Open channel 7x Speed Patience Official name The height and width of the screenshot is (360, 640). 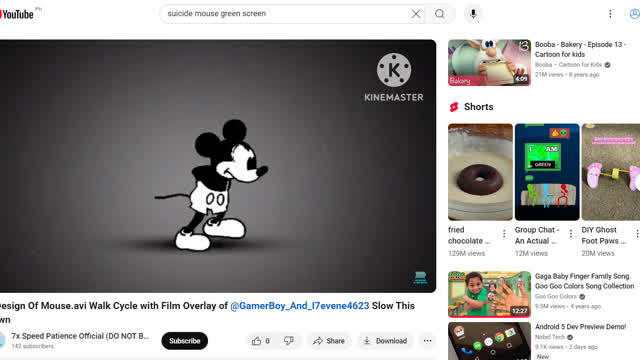(x=80, y=336)
